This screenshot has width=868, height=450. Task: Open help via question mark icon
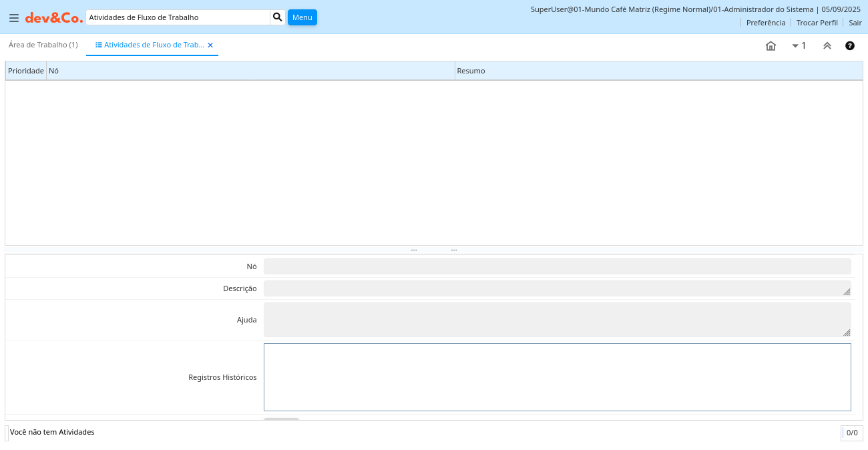point(850,46)
